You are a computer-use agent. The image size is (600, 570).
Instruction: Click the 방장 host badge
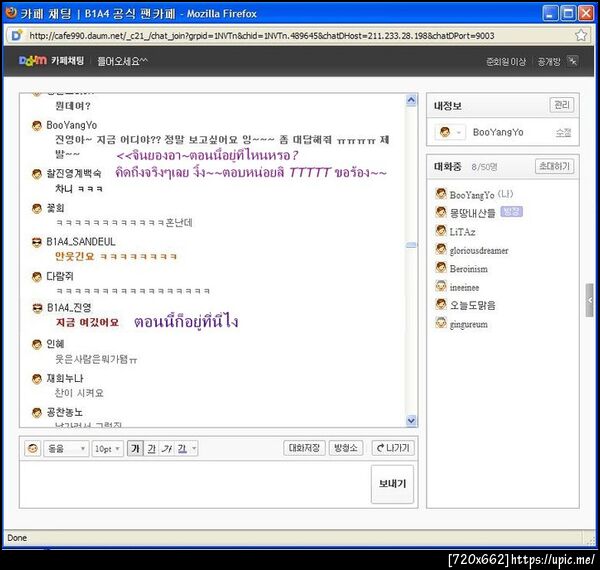click(x=511, y=212)
